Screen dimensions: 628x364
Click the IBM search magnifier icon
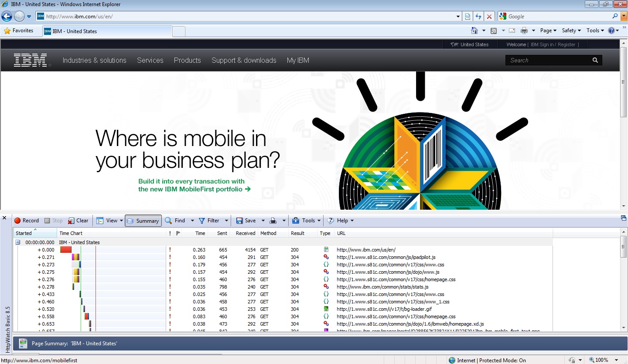[x=595, y=60]
